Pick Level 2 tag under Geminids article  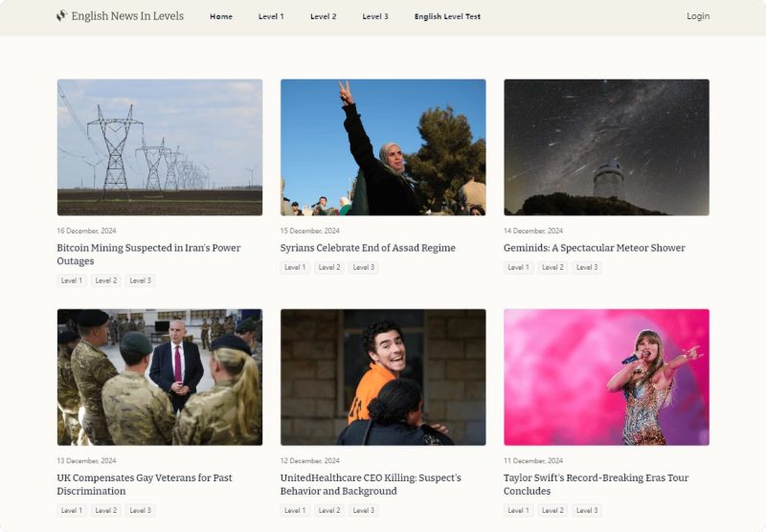552,268
